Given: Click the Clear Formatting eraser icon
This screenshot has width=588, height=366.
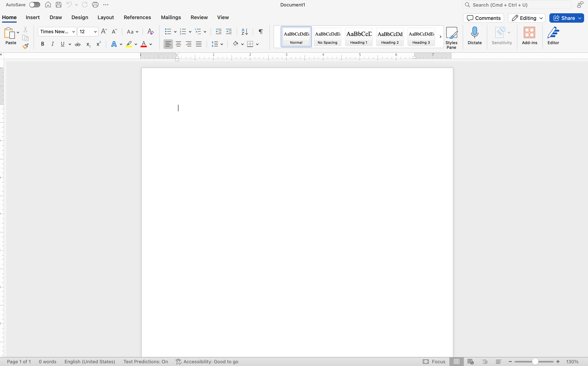Looking at the screenshot, I should pos(150,32).
